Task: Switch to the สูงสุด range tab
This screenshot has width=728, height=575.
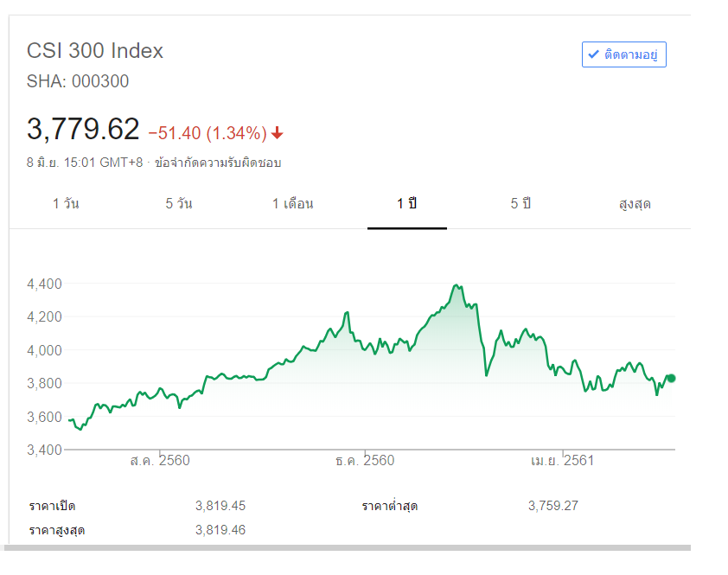Action: click(x=635, y=204)
